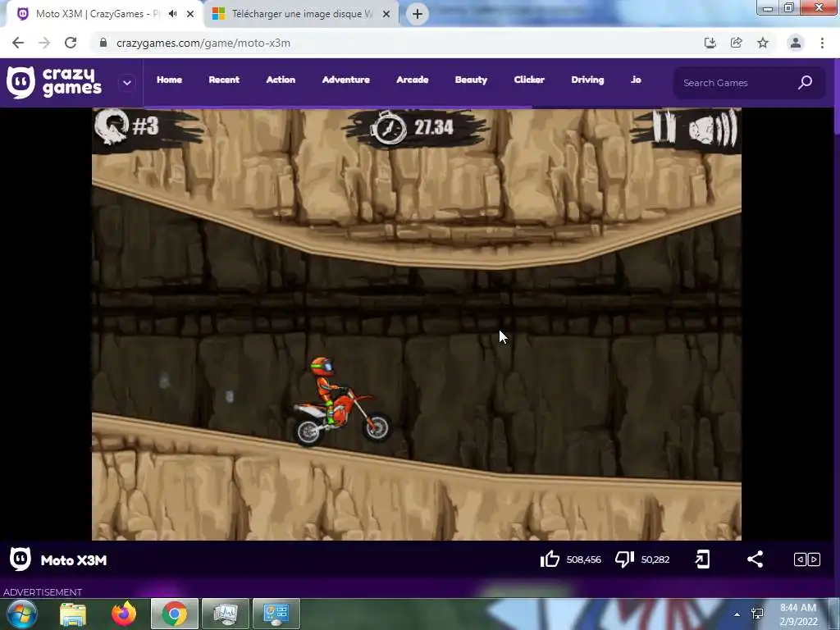840x630 pixels.
Task: Go to the Home menu item
Action: (169, 80)
